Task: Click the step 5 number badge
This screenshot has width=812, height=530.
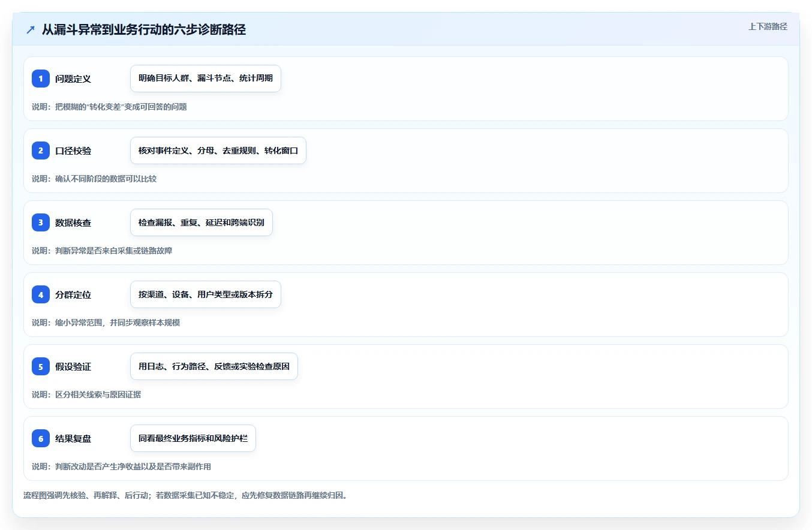Action: pyautogui.click(x=41, y=366)
